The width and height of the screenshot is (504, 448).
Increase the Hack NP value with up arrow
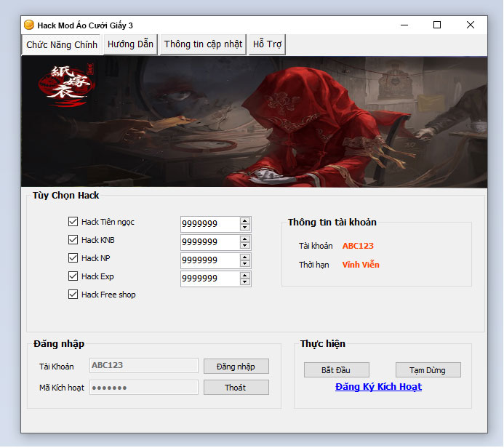click(245, 257)
